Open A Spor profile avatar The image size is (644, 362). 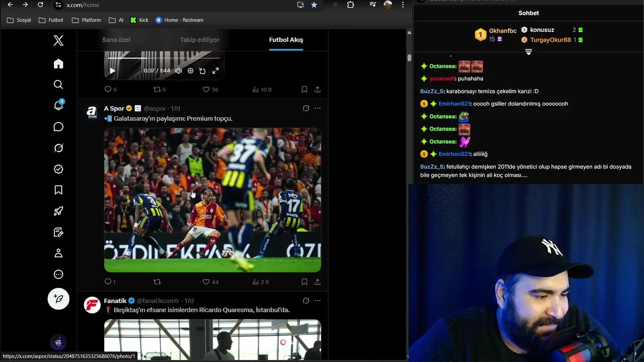[x=92, y=113]
